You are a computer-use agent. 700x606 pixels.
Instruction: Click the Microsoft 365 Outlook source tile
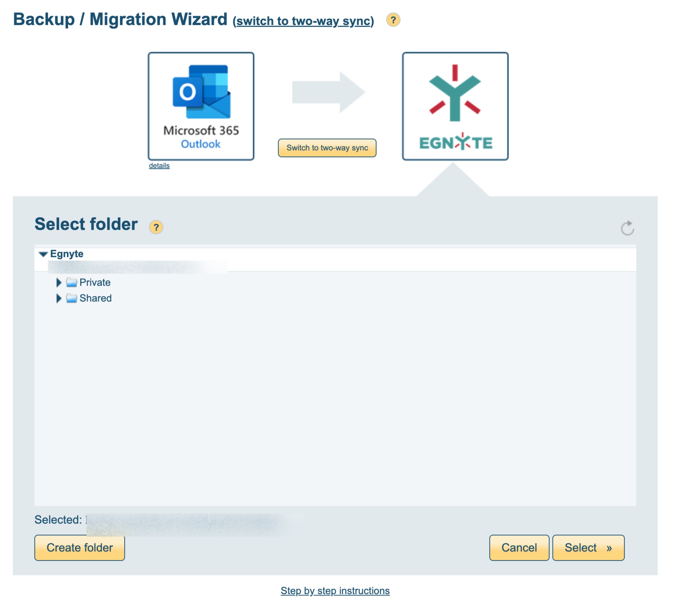201,106
